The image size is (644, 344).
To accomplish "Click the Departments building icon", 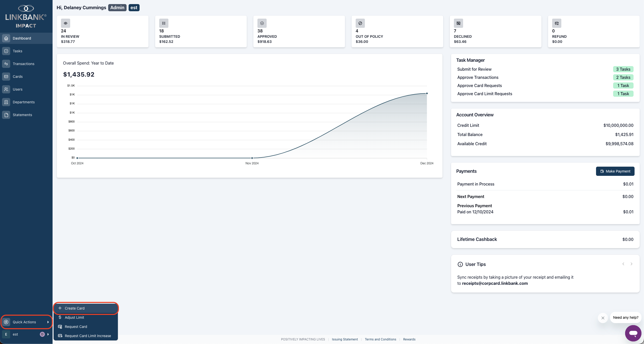I will pyautogui.click(x=6, y=102).
